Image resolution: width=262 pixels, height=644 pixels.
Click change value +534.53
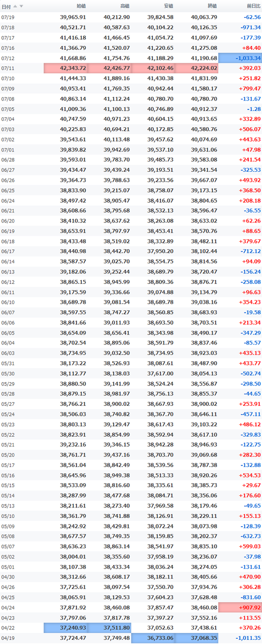(249, 475)
